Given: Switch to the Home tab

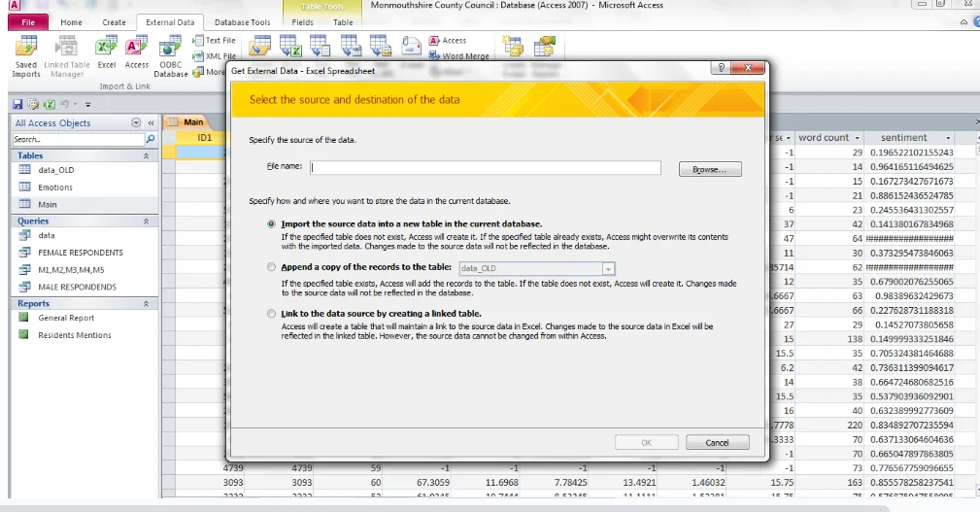Looking at the screenshot, I should 71,22.
